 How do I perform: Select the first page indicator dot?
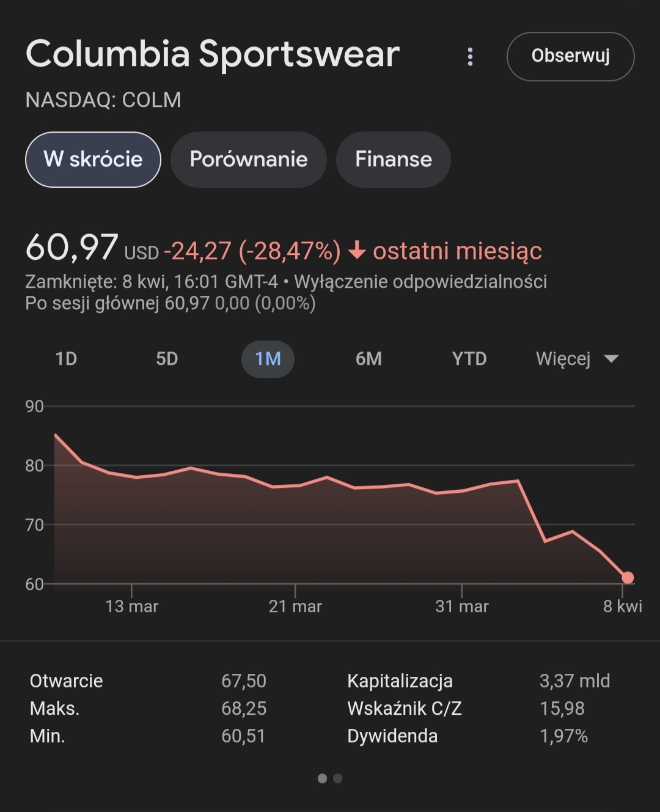point(322,778)
